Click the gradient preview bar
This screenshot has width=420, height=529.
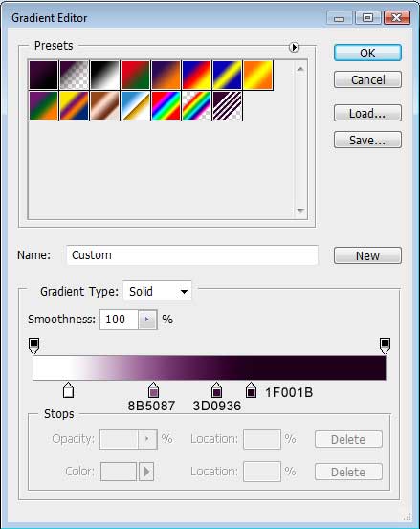pyautogui.click(x=210, y=367)
